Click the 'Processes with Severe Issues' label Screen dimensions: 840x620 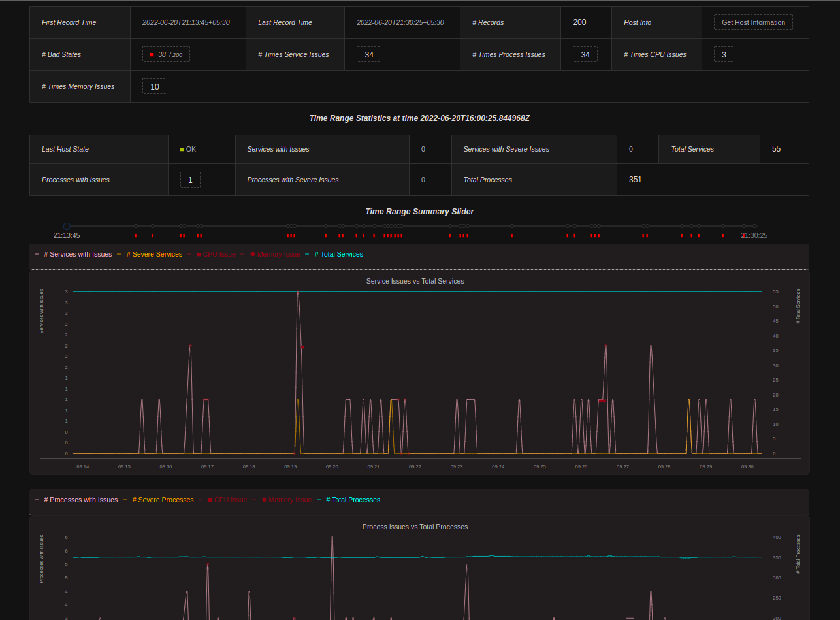click(293, 180)
